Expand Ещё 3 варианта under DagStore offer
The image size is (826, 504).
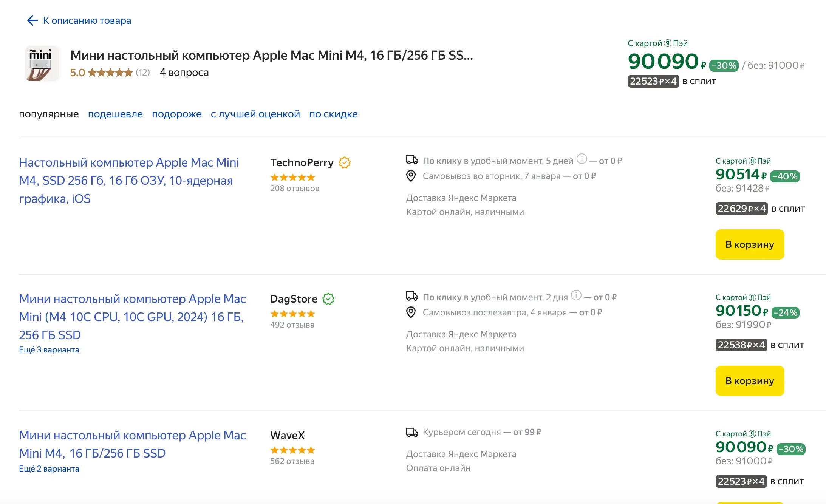(x=49, y=350)
